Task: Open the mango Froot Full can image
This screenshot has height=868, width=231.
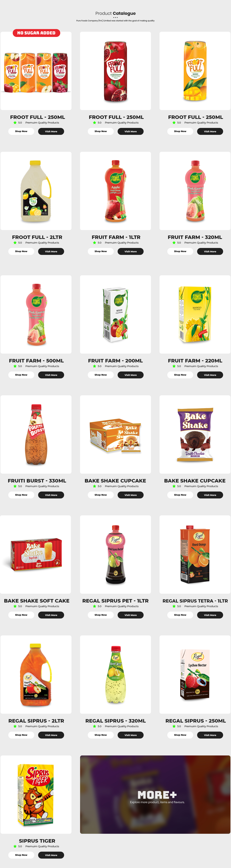Action: 195,71
